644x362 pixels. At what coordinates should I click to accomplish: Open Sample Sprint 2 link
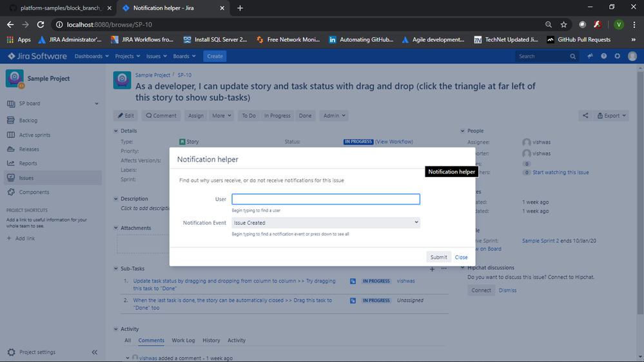tap(540, 241)
